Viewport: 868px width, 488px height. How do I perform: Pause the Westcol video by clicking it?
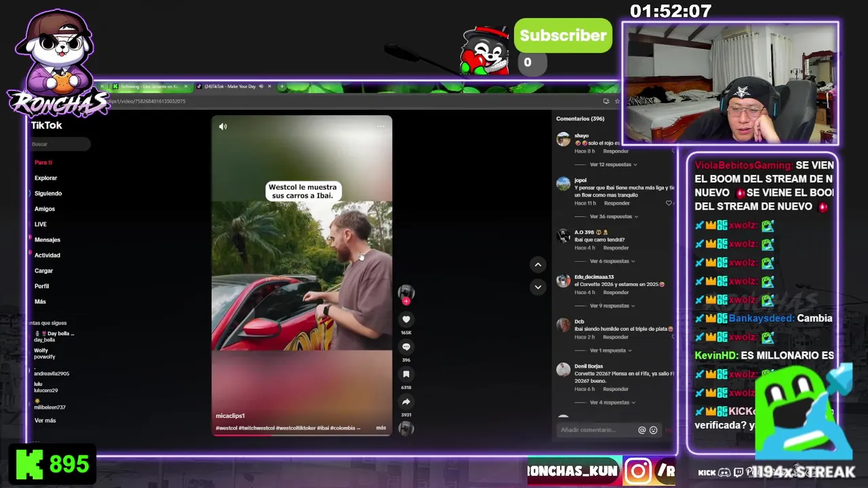(x=302, y=275)
